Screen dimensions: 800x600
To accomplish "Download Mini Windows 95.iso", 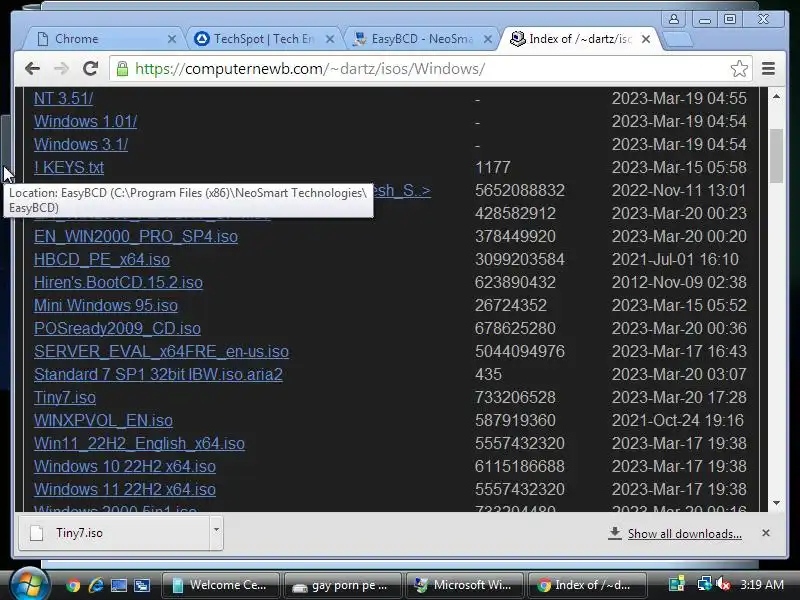I will tap(106, 305).
